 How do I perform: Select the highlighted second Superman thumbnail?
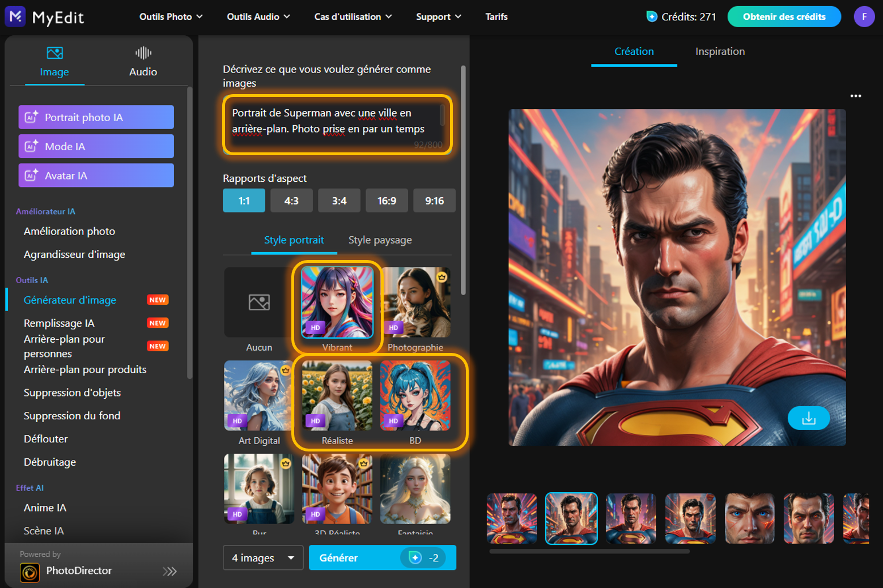click(x=571, y=518)
